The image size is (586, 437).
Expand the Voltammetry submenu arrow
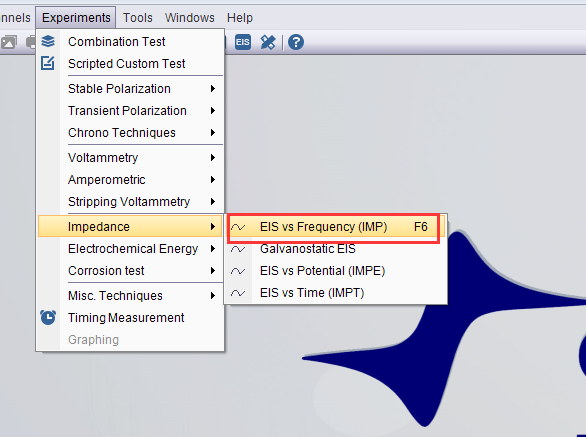(x=213, y=158)
